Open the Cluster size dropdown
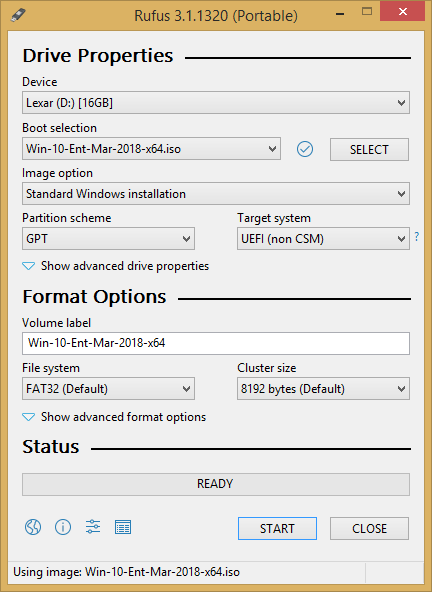Screen dimensions: 432x592 coord(323,388)
